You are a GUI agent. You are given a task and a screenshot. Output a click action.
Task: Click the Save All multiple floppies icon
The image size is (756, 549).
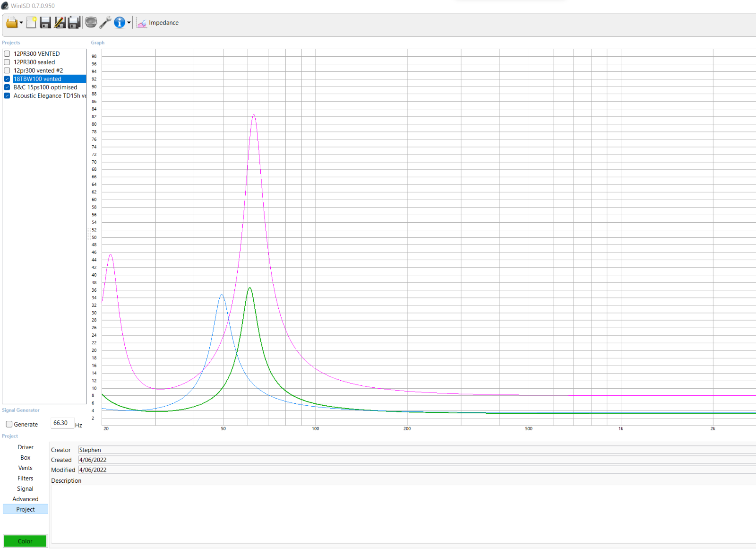coord(74,22)
